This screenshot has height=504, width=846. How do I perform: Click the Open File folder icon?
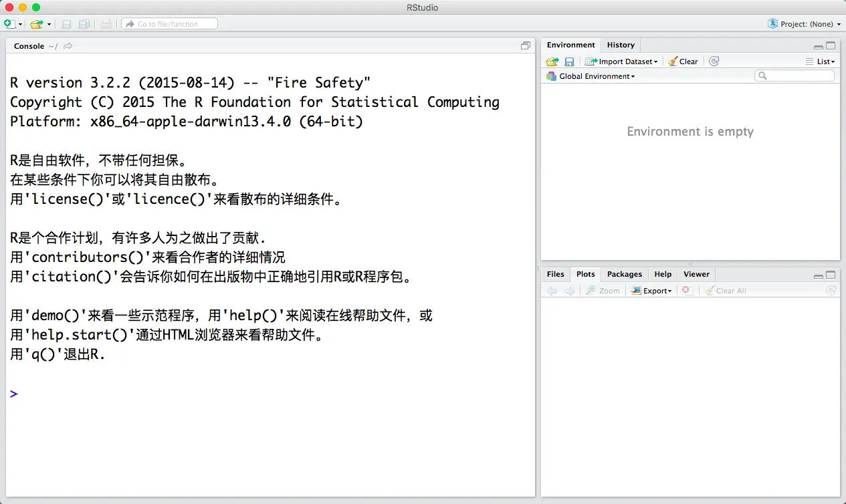point(37,24)
